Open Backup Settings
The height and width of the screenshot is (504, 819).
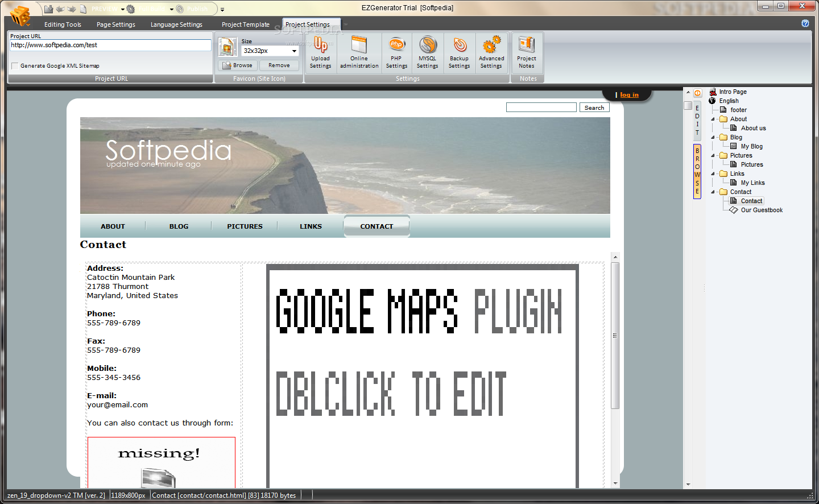coord(460,52)
